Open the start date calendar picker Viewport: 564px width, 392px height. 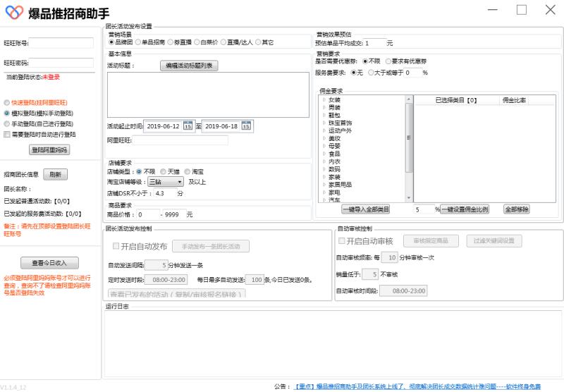click(188, 126)
